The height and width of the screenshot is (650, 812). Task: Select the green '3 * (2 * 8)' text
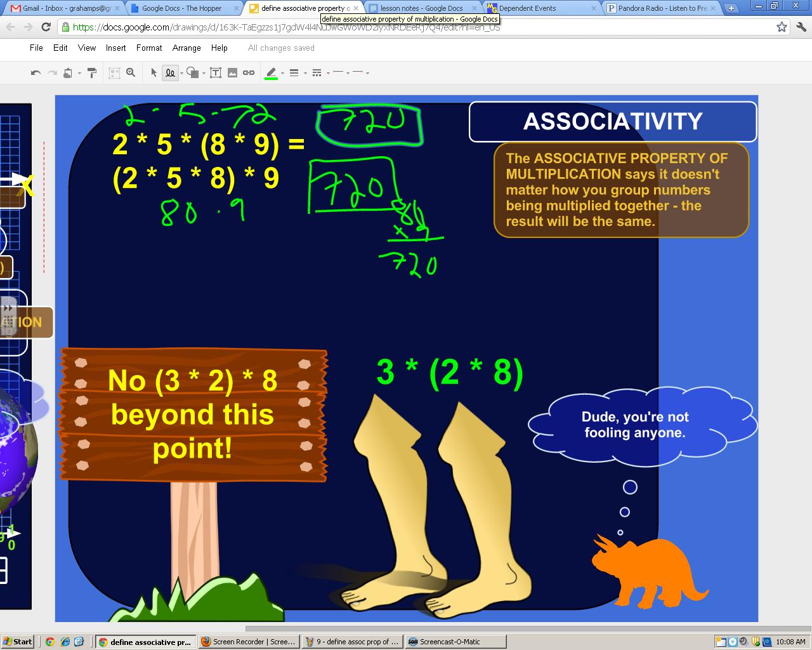coord(450,372)
